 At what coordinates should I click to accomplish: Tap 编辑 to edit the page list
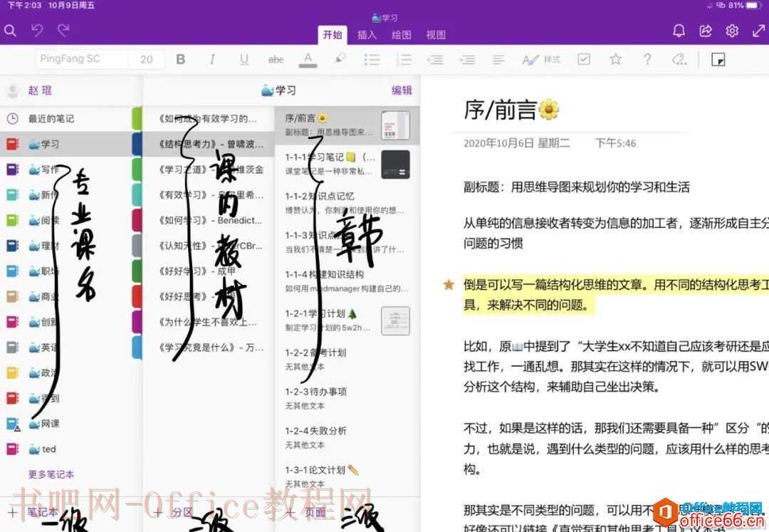pyautogui.click(x=402, y=90)
